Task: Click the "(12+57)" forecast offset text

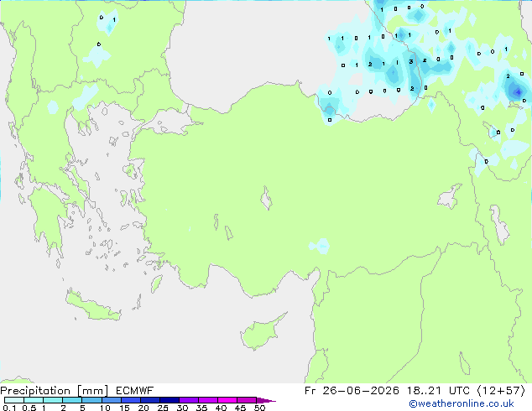Action: pyautogui.click(x=501, y=391)
